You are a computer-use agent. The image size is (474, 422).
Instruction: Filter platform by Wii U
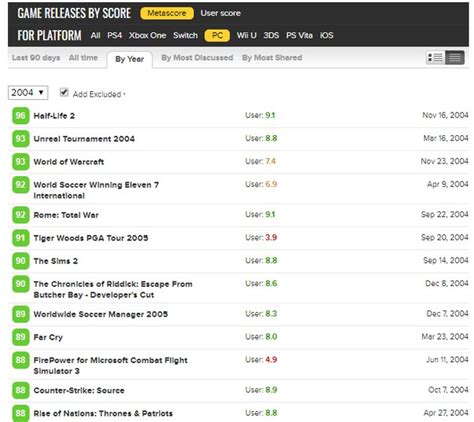[247, 35]
